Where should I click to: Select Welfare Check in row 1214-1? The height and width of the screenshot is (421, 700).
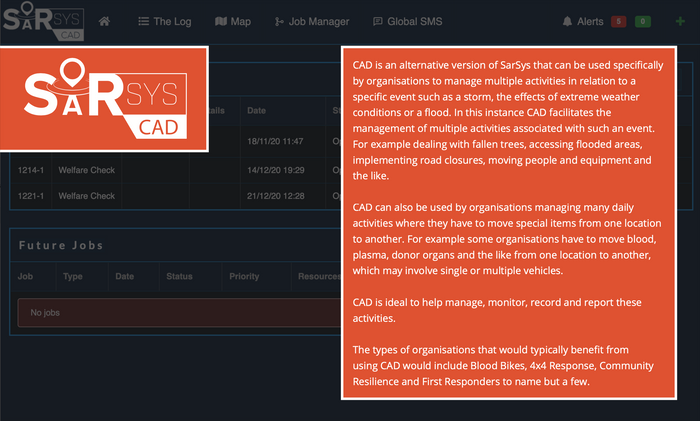click(87, 170)
